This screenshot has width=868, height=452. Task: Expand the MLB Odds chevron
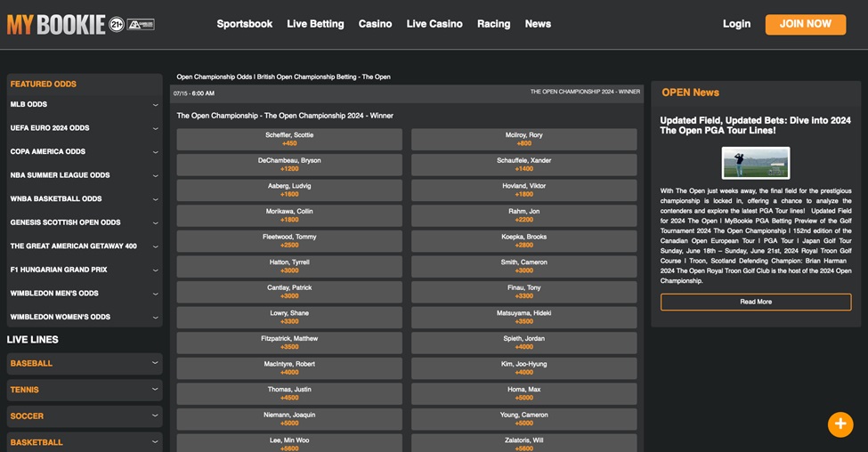[155, 105]
